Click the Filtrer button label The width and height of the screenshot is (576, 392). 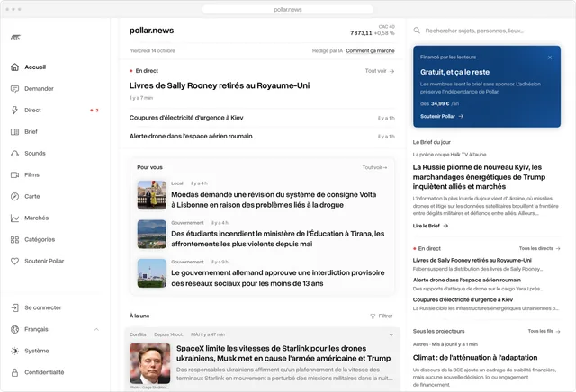pyautogui.click(x=385, y=316)
